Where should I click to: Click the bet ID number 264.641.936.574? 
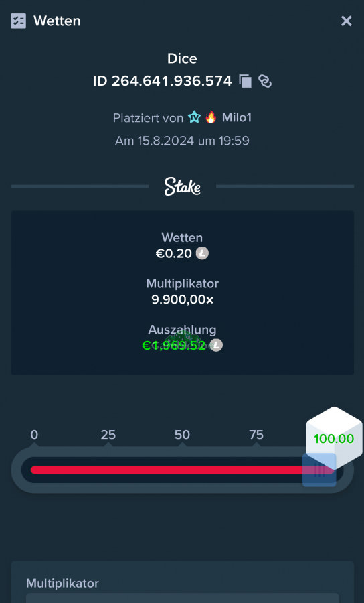(x=172, y=81)
